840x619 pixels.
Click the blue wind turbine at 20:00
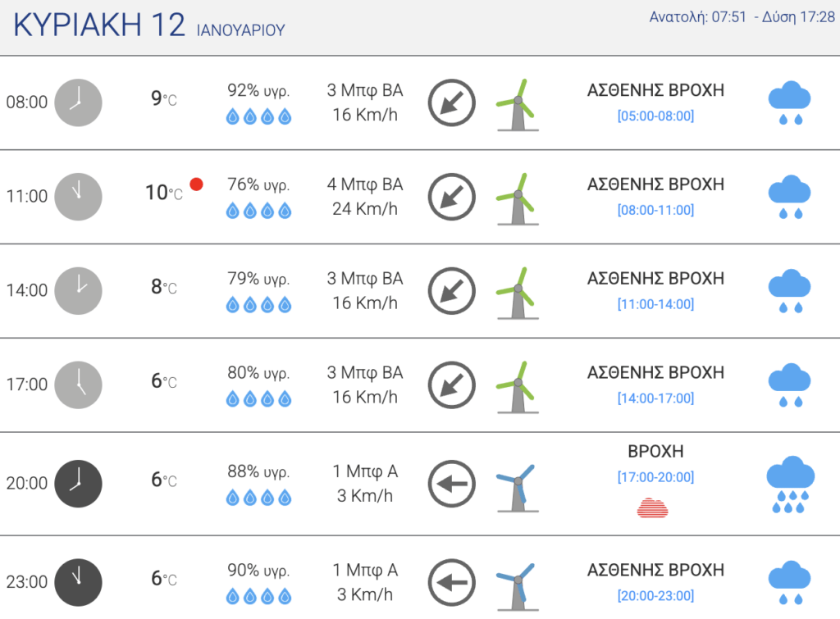click(517, 488)
